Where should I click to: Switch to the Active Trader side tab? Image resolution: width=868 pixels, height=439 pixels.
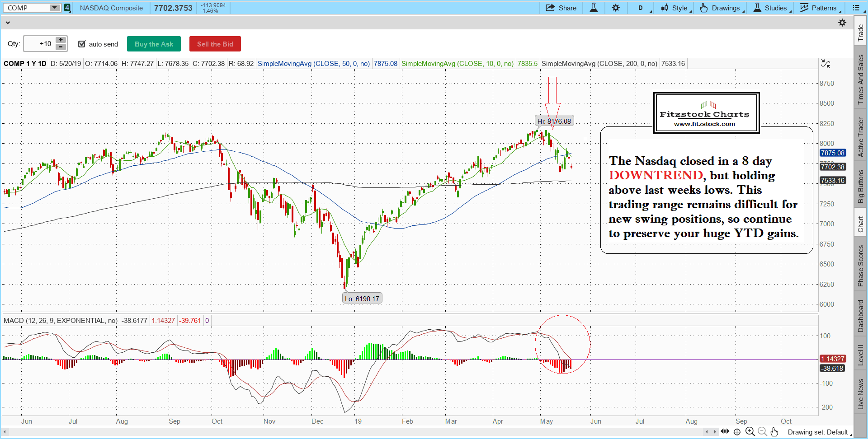click(x=861, y=137)
